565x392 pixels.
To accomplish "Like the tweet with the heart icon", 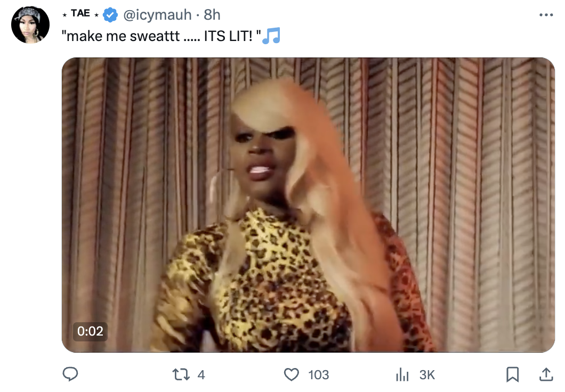I will (x=292, y=374).
